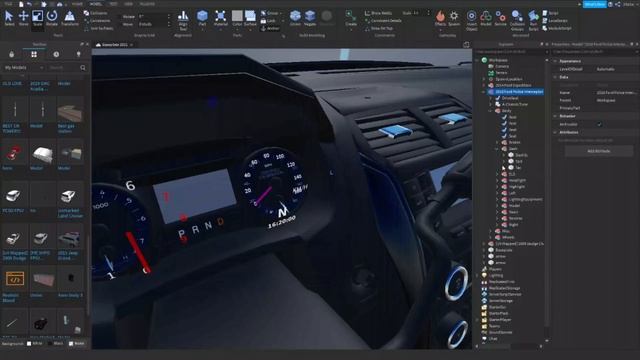Click the Negate solid modeling icon
This screenshot has width=640, height=360.
click(310, 18)
